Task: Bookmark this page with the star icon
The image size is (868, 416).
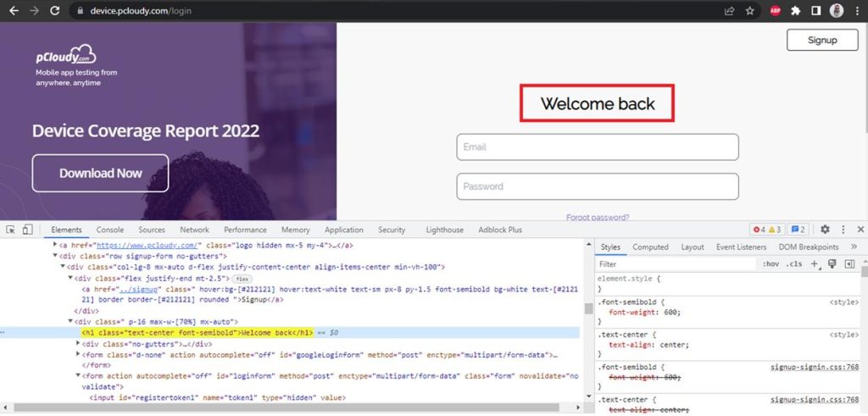Action: click(749, 11)
